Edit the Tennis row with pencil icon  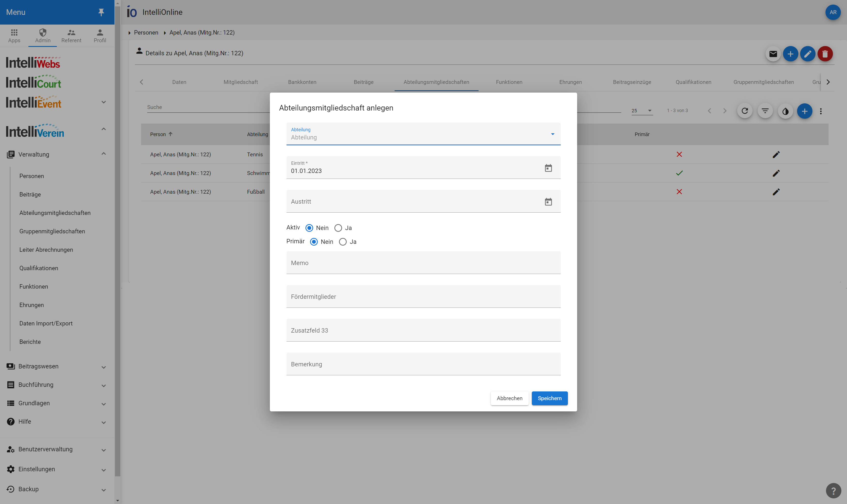(x=776, y=155)
